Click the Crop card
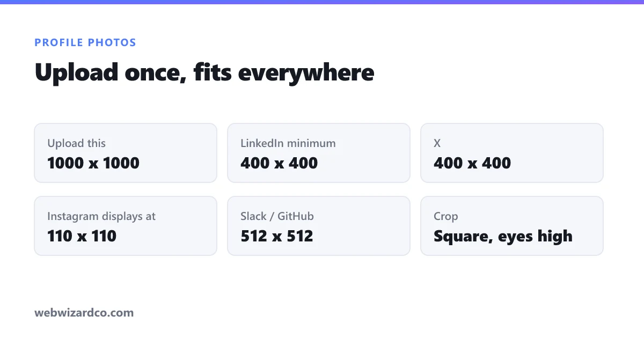The width and height of the screenshot is (644, 338). 512,226
